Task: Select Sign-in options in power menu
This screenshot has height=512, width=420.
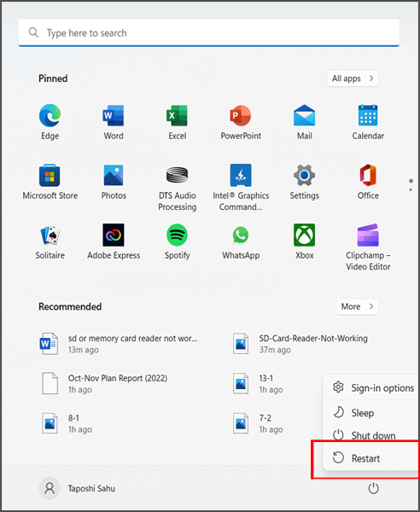Action: click(x=373, y=388)
